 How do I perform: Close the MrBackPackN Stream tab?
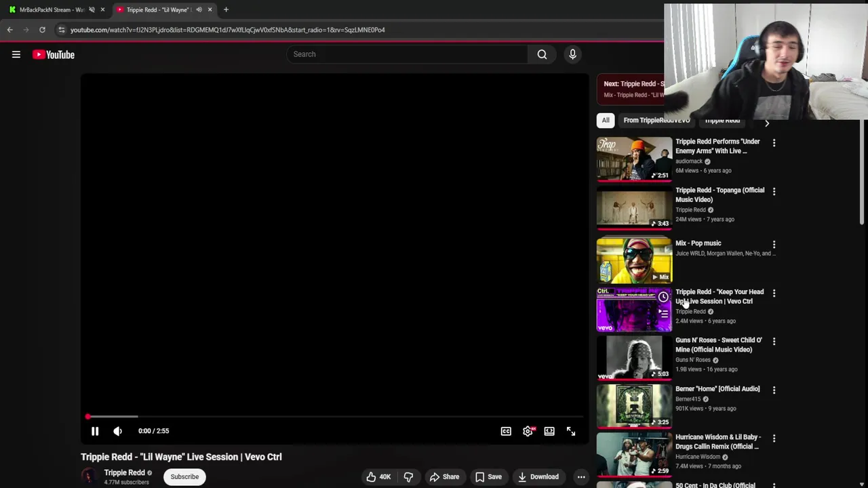tap(102, 9)
